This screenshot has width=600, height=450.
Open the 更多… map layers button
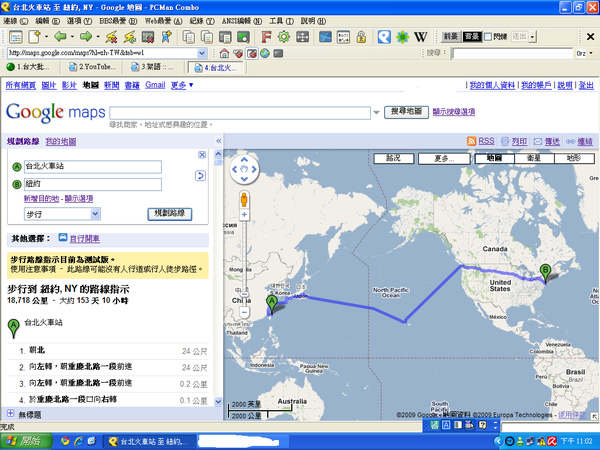pyautogui.click(x=444, y=158)
